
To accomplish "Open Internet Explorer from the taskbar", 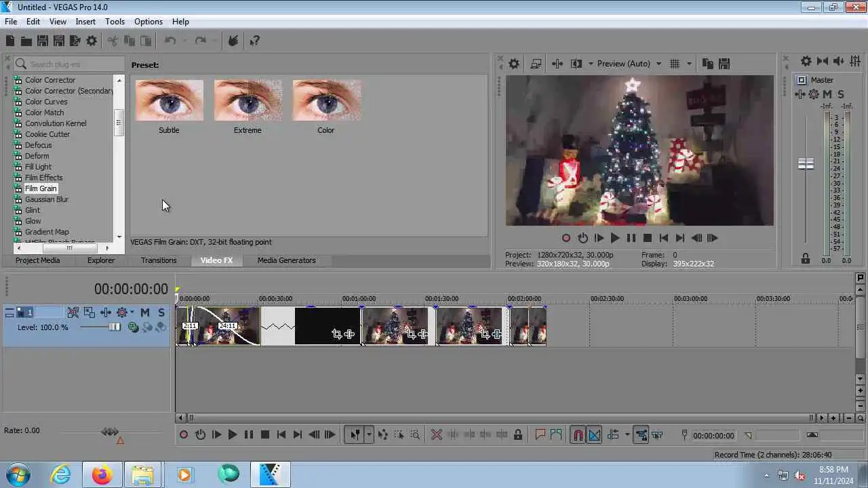I will 61,475.
